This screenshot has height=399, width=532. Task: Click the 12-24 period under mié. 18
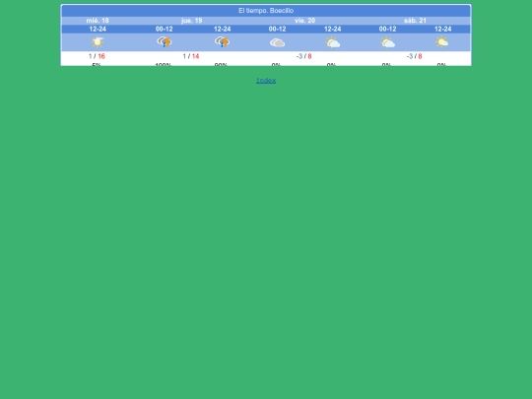(x=98, y=30)
